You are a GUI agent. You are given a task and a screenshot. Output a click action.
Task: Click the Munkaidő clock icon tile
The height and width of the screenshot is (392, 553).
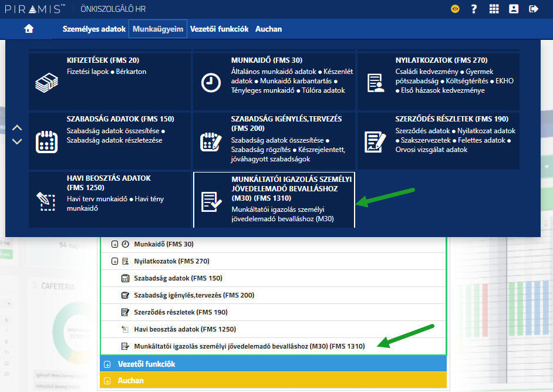pyautogui.click(x=210, y=82)
